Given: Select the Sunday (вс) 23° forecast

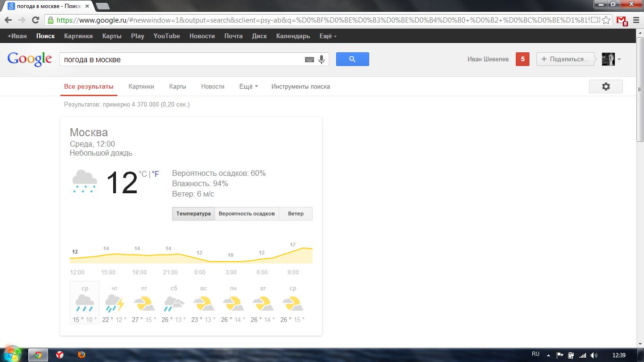Looking at the screenshot, I should (x=203, y=303).
